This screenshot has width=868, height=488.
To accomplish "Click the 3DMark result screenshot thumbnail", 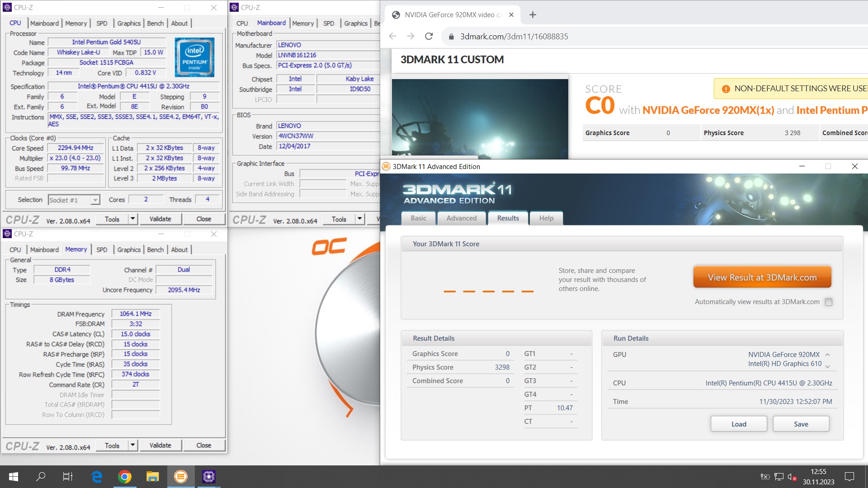I will (x=480, y=119).
